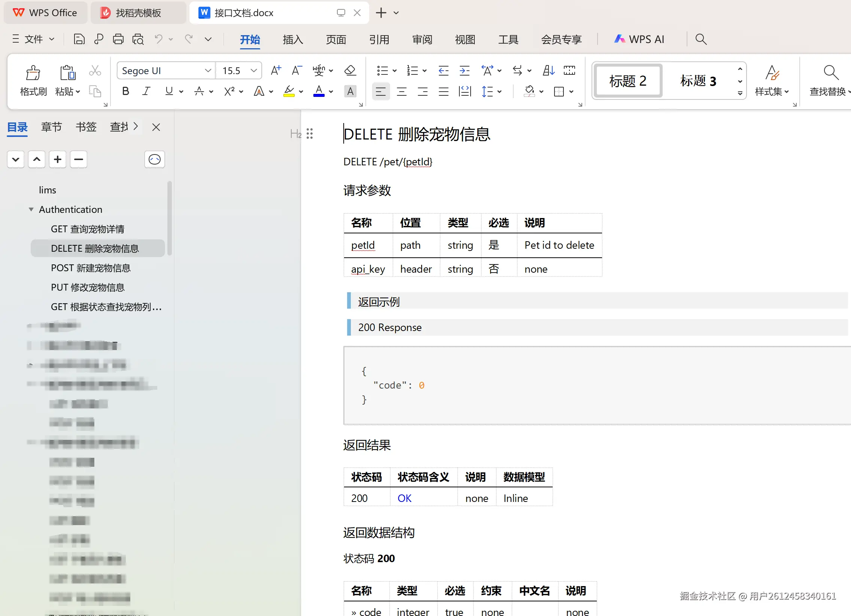Open the 15.5 font size dropdown

pos(253,70)
